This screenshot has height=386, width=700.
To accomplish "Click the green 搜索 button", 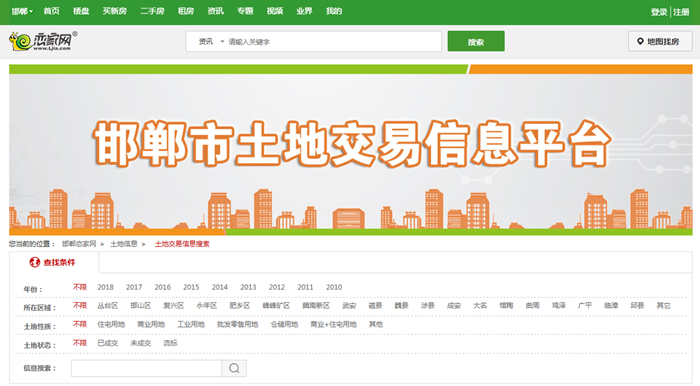I will [x=476, y=41].
